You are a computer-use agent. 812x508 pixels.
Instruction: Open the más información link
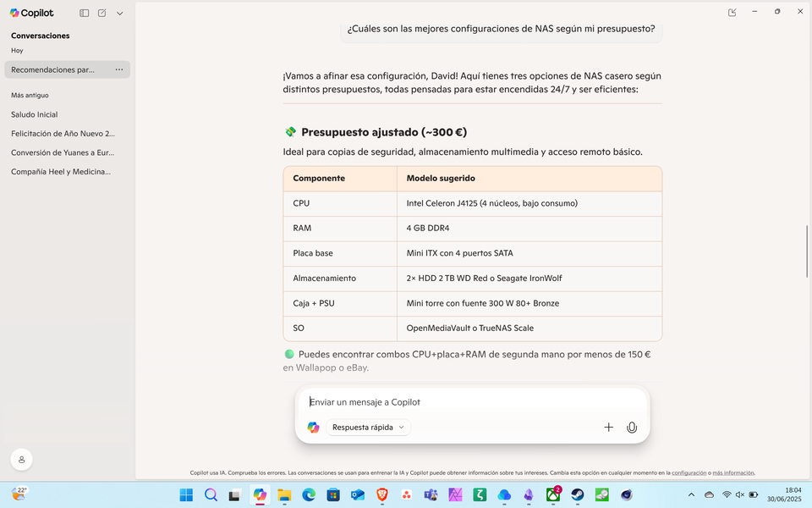(x=732, y=472)
